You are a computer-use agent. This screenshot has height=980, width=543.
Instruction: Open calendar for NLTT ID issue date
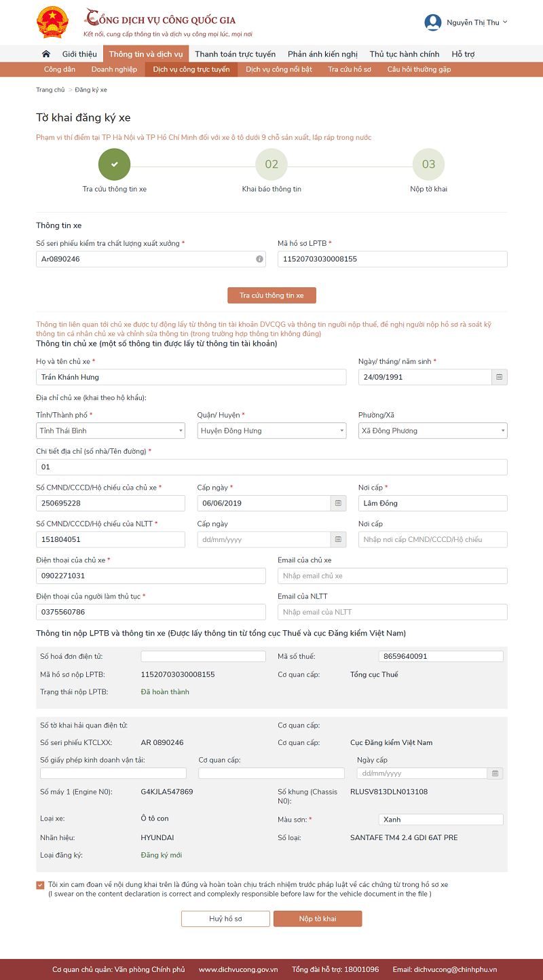click(338, 539)
